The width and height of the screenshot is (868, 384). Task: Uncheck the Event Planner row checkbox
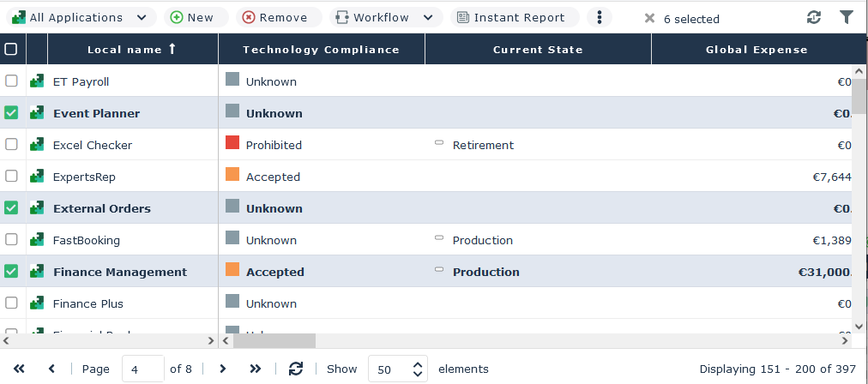pos(11,113)
